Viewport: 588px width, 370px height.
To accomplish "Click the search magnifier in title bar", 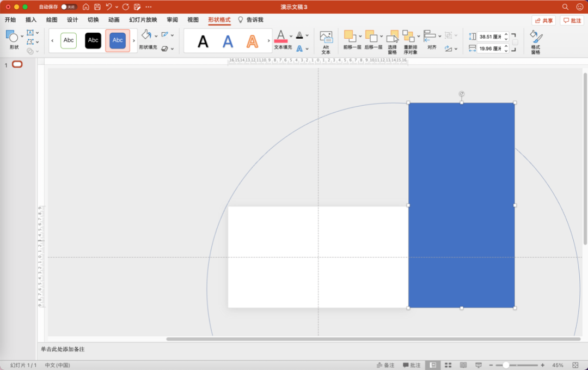I will click(x=566, y=7).
